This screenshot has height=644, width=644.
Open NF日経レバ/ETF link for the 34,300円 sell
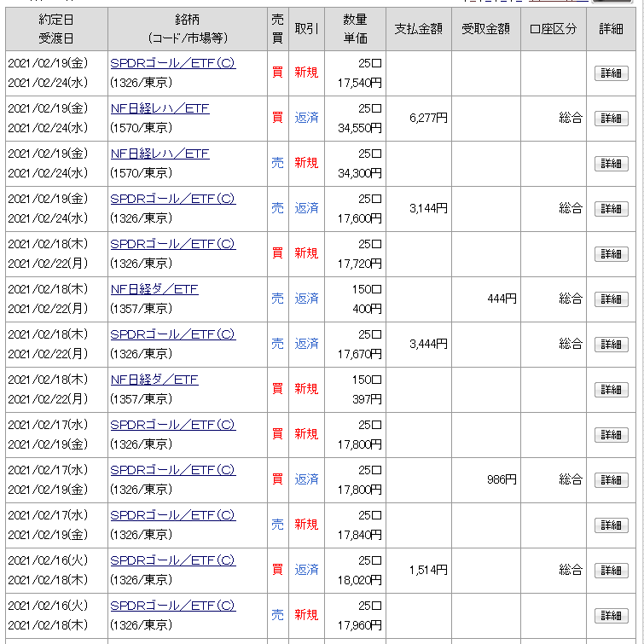pos(160,154)
